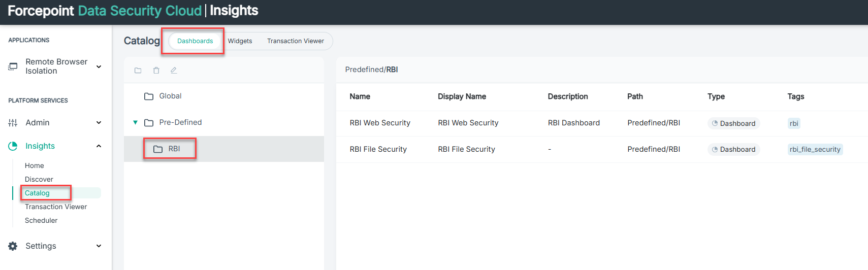This screenshot has height=270, width=868.
Task: Open the Transaction Viewer tab in Catalog
Action: coord(296,41)
